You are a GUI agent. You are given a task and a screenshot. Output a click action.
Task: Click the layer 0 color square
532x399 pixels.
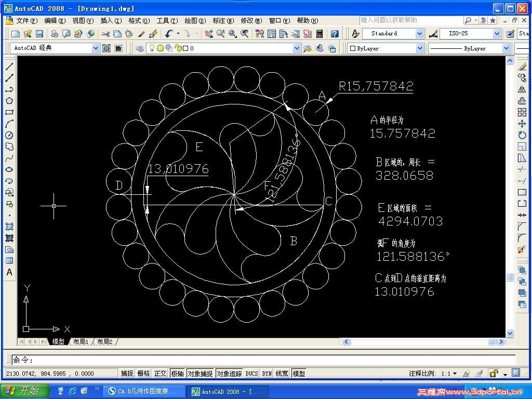[185, 48]
